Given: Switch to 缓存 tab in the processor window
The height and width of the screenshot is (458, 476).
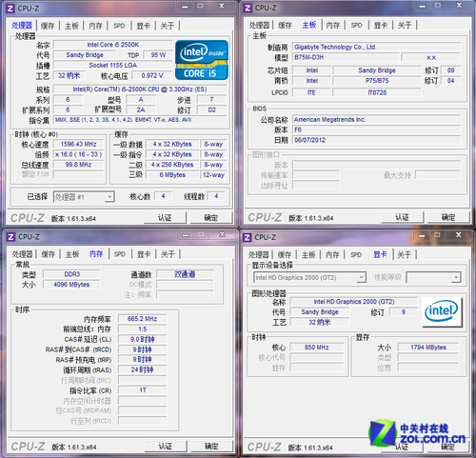Looking at the screenshot, I should 48,26.
